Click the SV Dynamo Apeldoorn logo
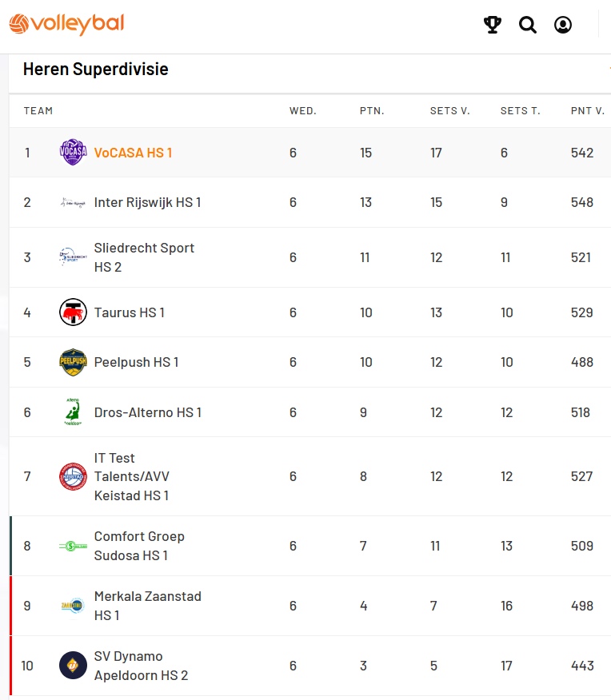This screenshot has width=611, height=700. 73,666
